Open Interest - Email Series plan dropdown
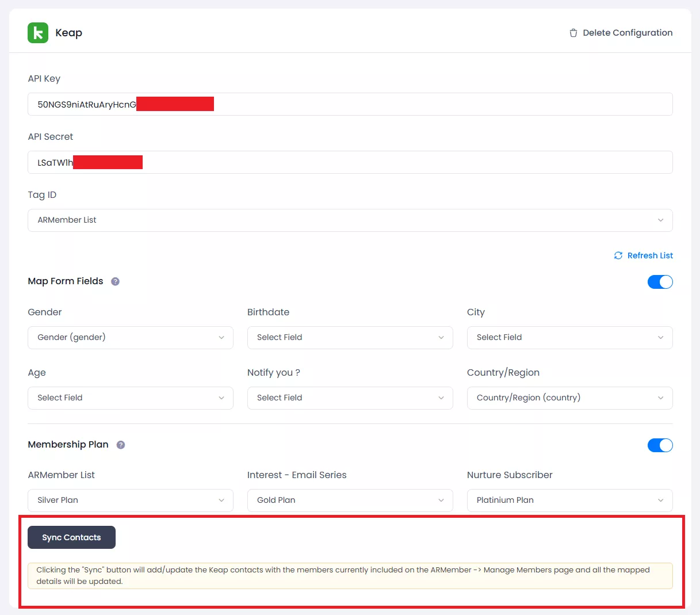 (350, 501)
